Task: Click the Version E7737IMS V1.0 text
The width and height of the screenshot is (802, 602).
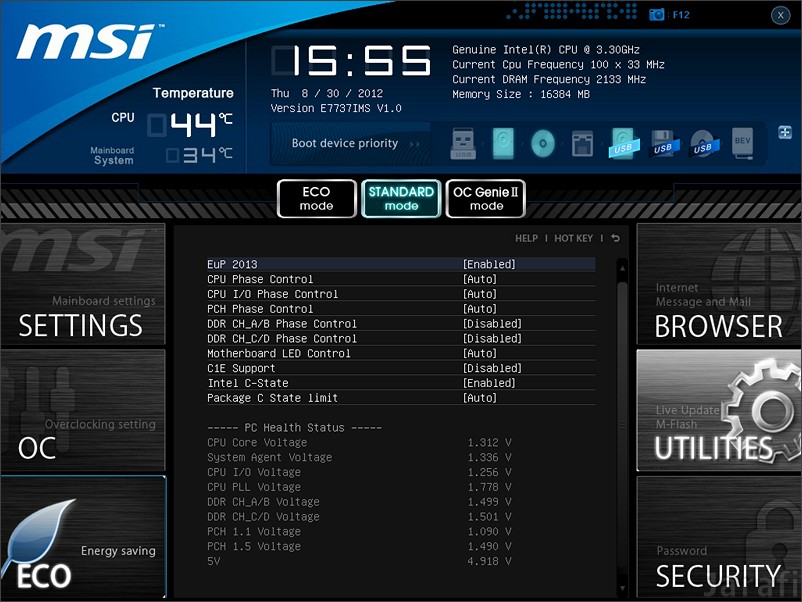Action: 336,108
